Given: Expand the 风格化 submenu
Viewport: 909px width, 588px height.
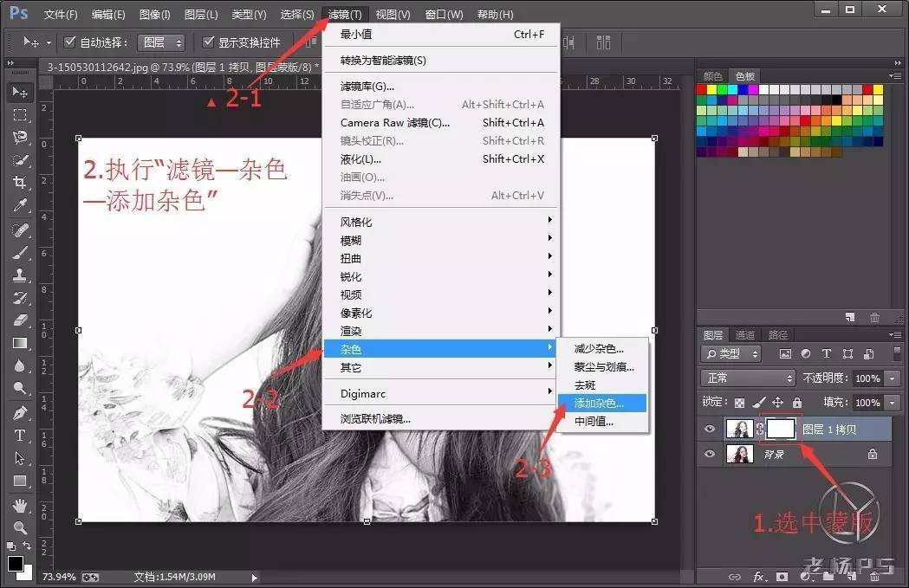Looking at the screenshot, I should click(x=440, y=222).
